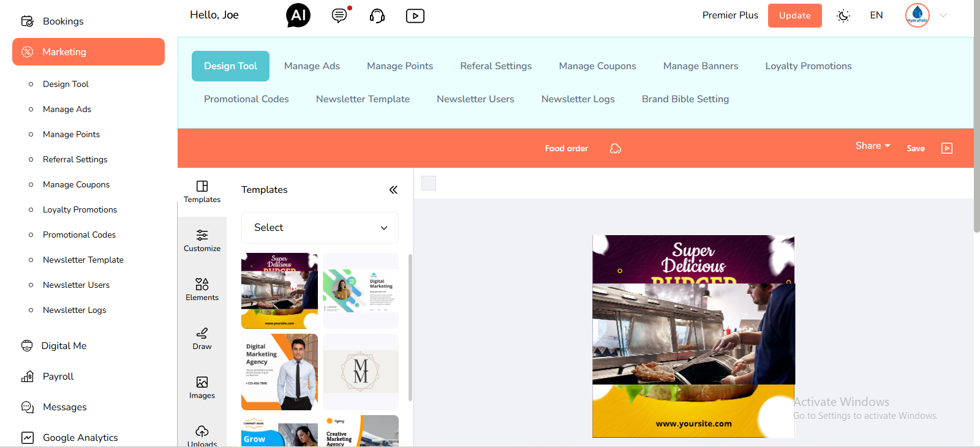Select the Grow template thumbnail
This screenshot has height=447, width=980.
click(279, 431)
